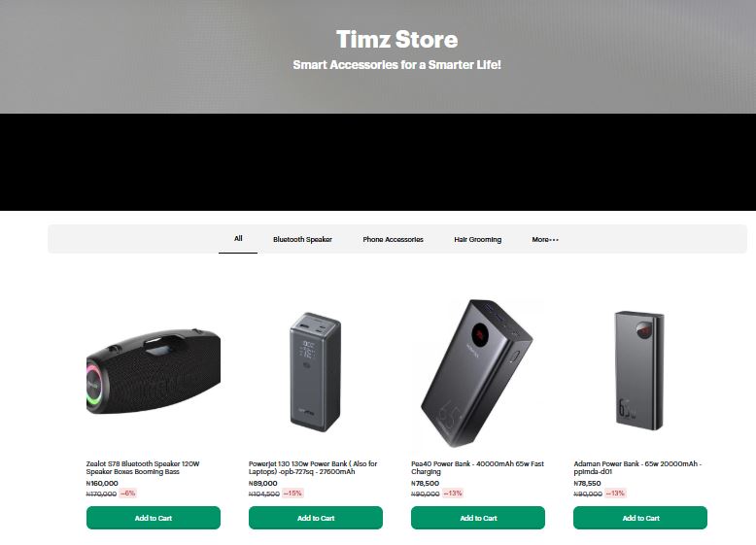Viewport: 756px width, 545px height.
Task: Open the Pea40 power bank product image
Action: [x=477, y=373]
